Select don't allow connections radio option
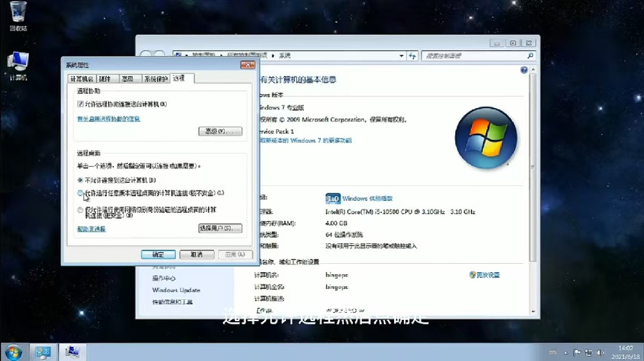 coord(80,180)
